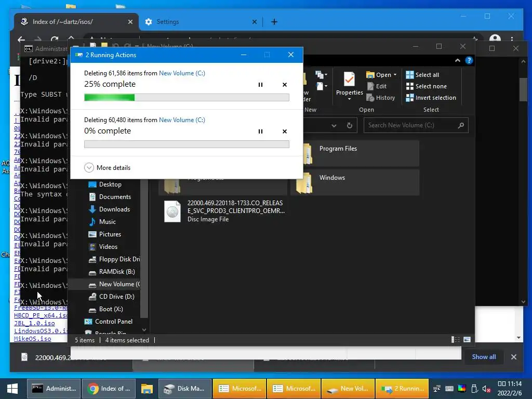Click the taskbar clock showing 11:14

click(x=510, y=389)
